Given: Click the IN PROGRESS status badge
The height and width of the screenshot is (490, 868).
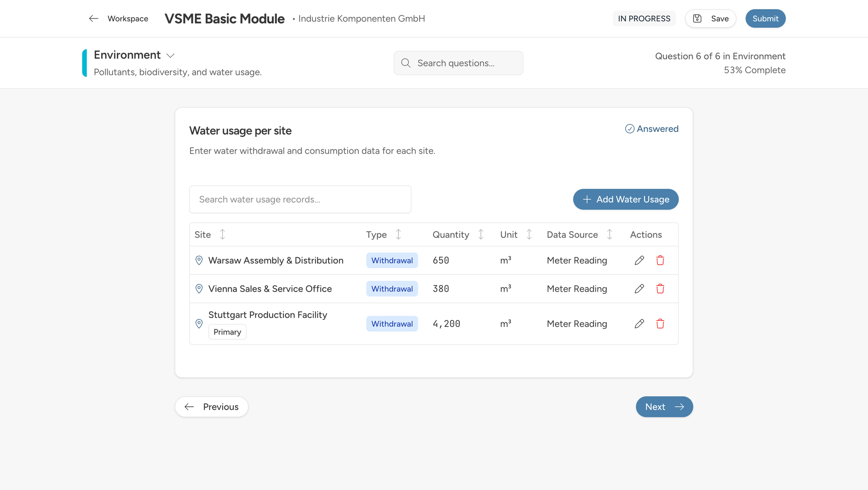Looking at the screenshot, I should coord(644,18).
